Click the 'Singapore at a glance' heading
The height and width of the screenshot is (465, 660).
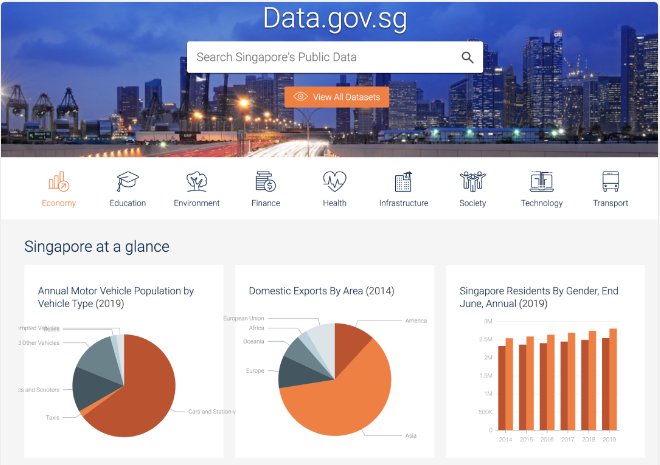(97, 247)
